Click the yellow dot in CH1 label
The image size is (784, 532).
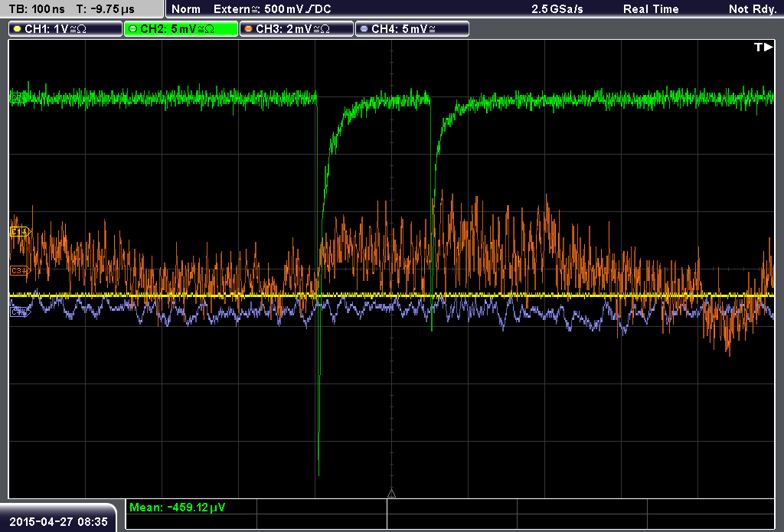18,29
